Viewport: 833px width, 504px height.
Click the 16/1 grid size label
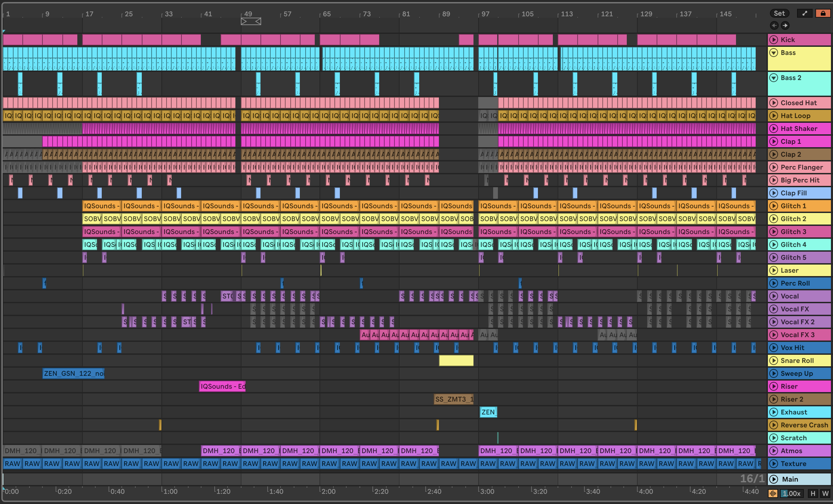[x=752, y=479]
